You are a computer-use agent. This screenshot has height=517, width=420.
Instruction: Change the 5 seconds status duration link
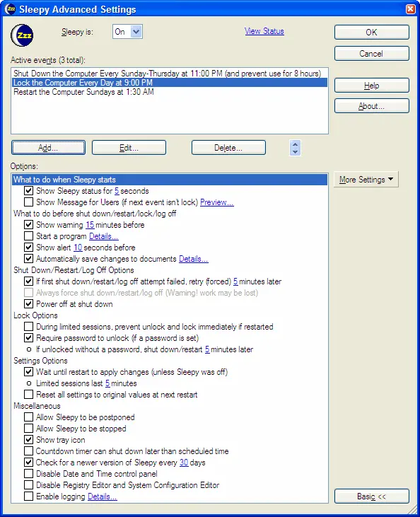pyautogui.click(x=117, y=191)
